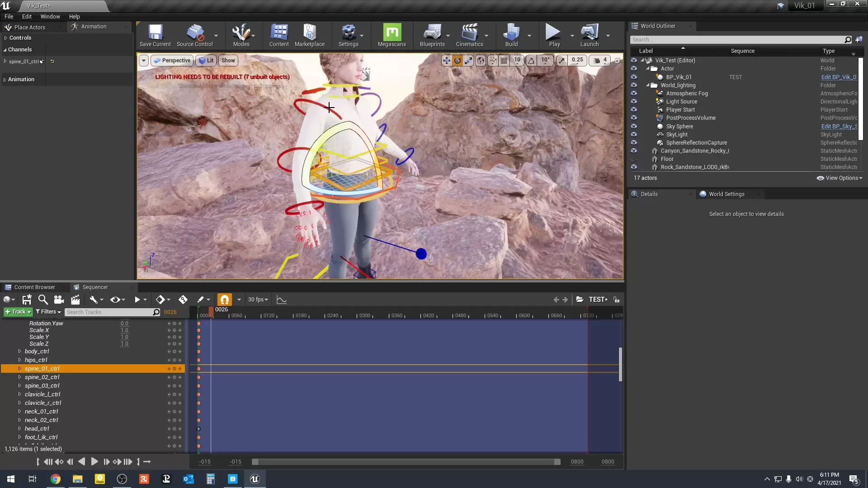Toggle the eye for Sky Sphere
The width and height of the screenshot is (868, 488).
pos(634,127)
